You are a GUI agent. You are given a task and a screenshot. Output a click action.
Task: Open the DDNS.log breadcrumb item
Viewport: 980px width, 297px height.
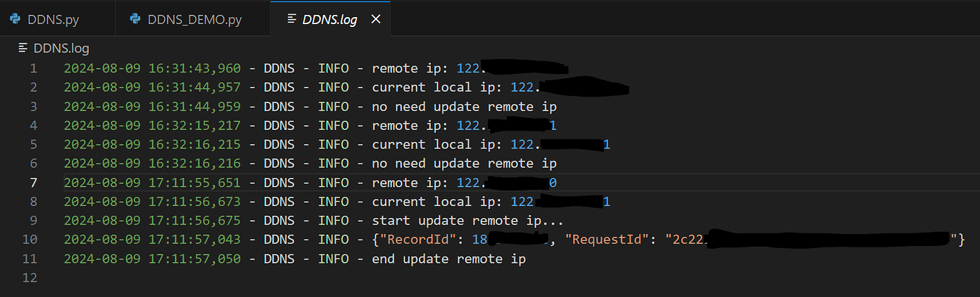click(61, 48)
